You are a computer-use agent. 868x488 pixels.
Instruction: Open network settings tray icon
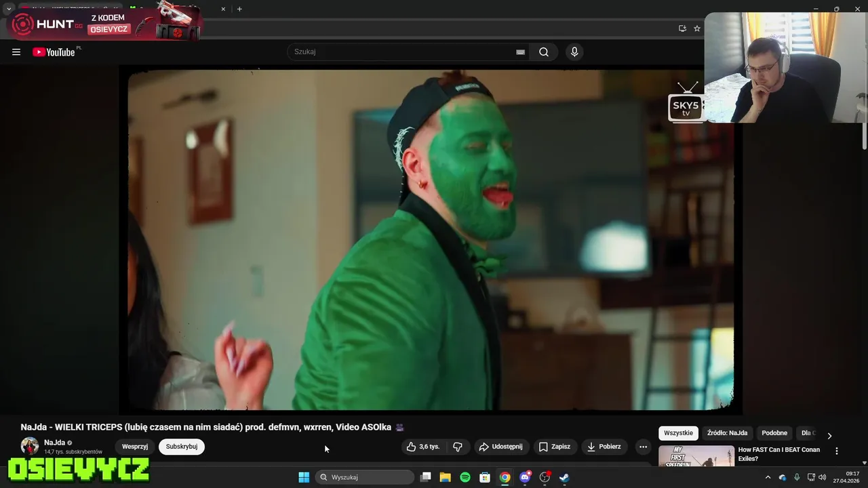point(811,477)
